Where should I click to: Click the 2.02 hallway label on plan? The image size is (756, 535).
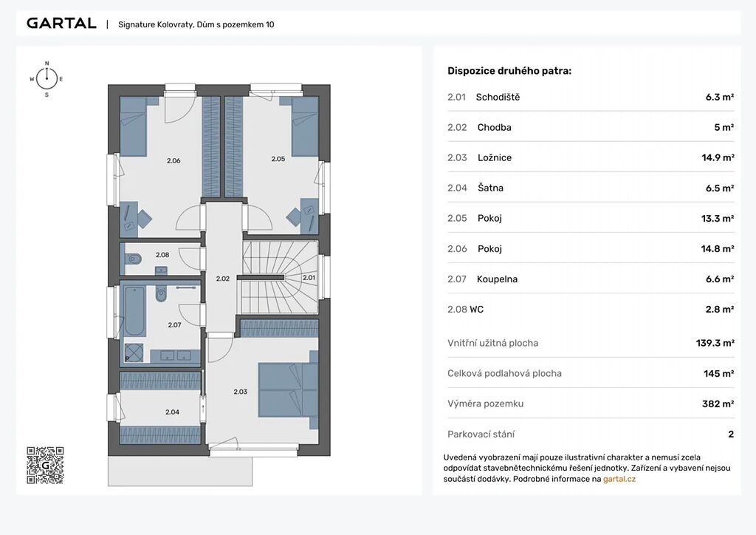click(222, 279)
